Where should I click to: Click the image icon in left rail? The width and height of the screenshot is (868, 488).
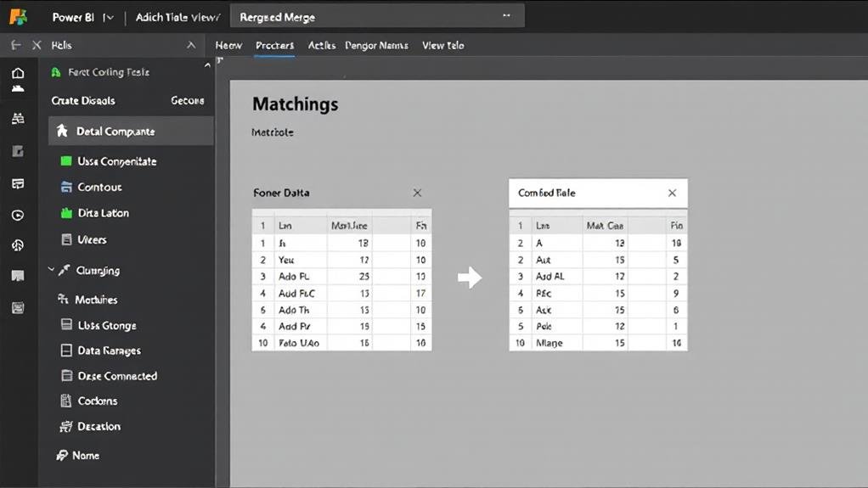click(18, 276)
